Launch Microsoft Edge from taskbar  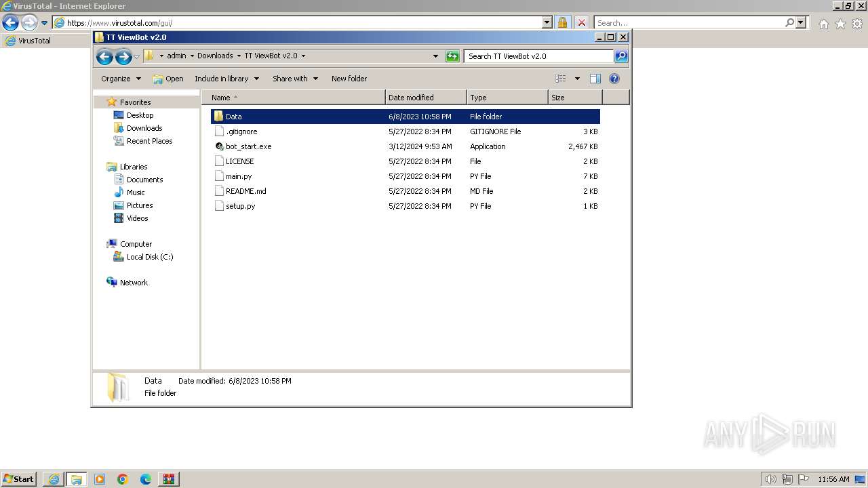point(146,479)
